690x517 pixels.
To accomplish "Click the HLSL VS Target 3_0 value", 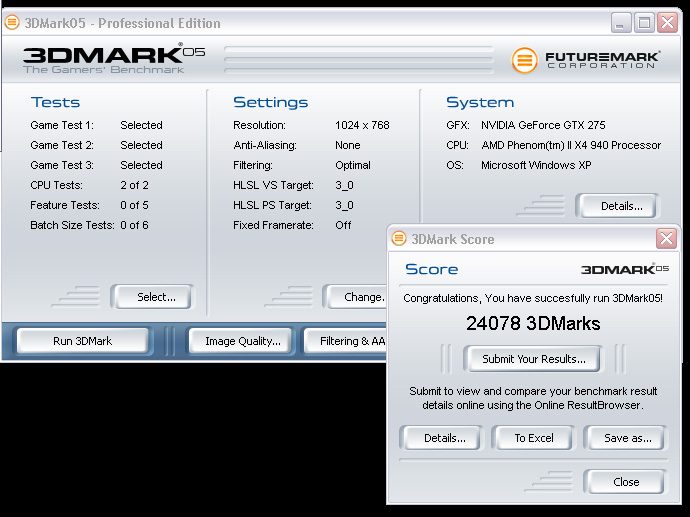I will [344, 185].
